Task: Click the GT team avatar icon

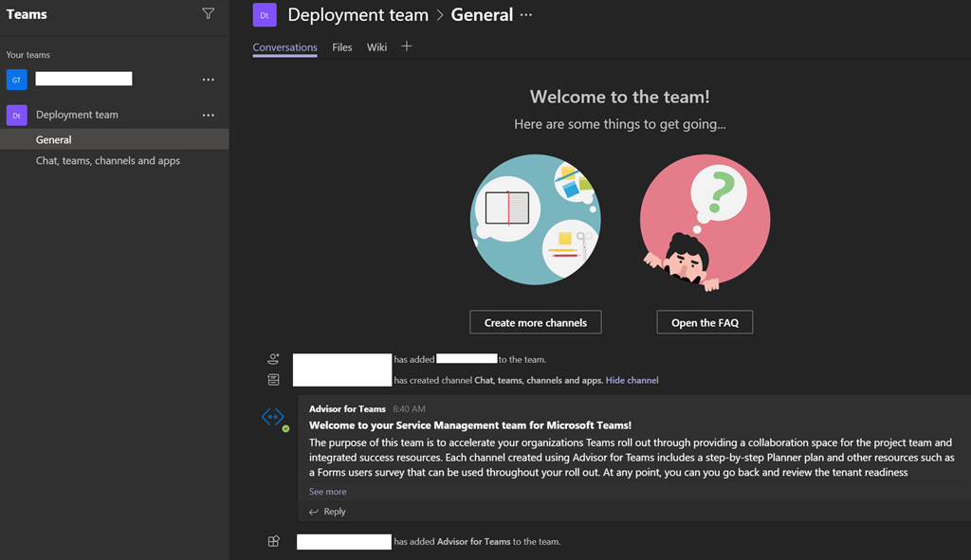Action: pyautogui.click(x=16, y=80)
